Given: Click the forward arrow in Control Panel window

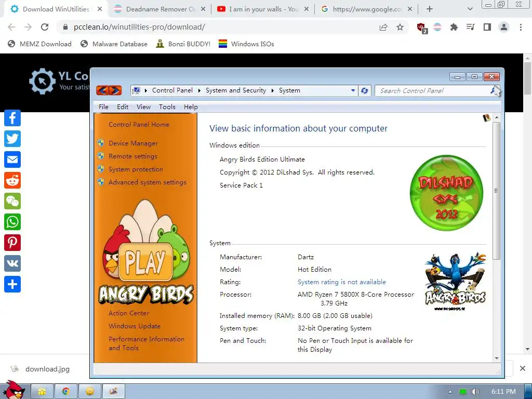Looking at the screenshot, I should (115, 90).
